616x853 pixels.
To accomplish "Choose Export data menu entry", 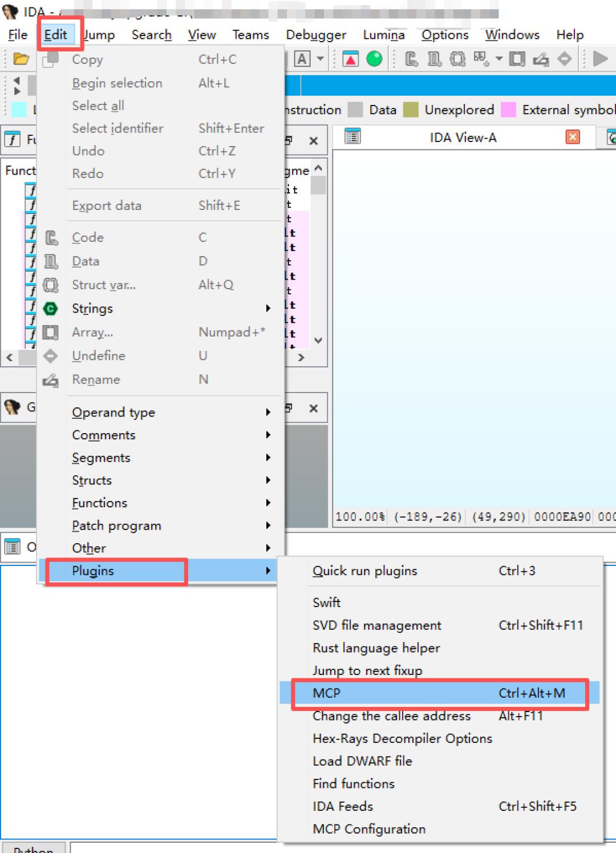I will (161, 205).
